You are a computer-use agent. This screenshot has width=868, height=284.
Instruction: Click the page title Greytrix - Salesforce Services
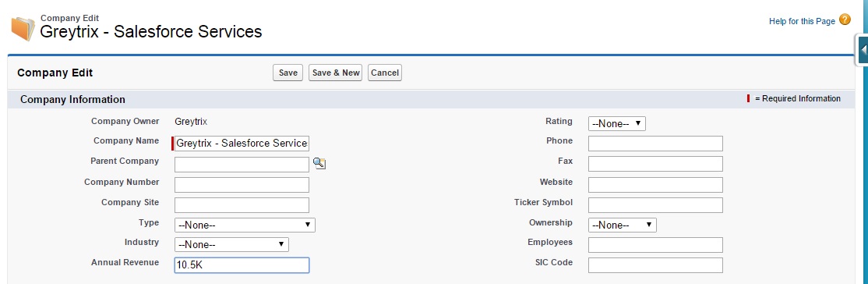click(151, 31)
